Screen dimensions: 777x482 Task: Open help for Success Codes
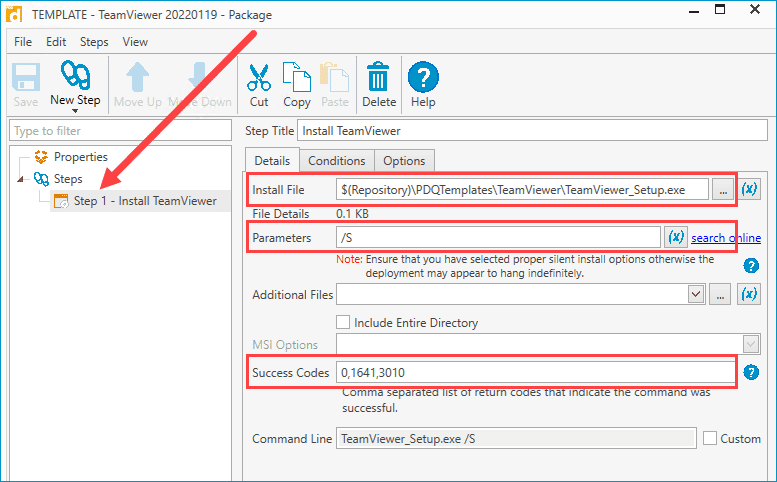click(751, 372)
